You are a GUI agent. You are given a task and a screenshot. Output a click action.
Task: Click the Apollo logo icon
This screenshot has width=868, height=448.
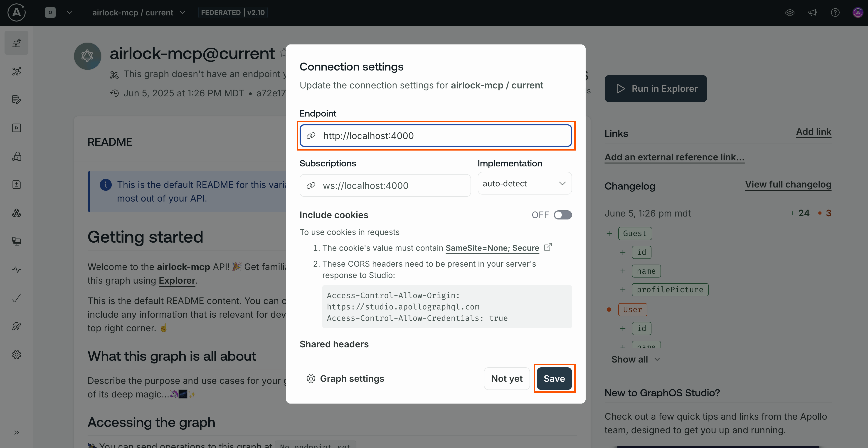click(16, 13)
